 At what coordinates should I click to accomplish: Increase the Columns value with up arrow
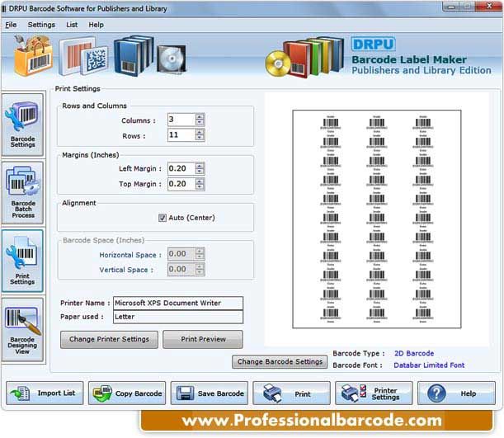pyautogui.click(x=200, y=116)
